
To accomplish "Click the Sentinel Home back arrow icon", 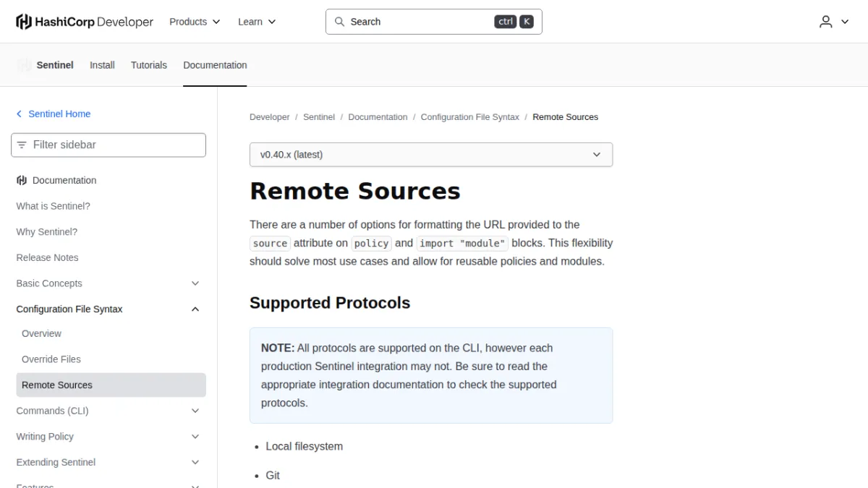I will pyautogui.click(x=20, y=114).
